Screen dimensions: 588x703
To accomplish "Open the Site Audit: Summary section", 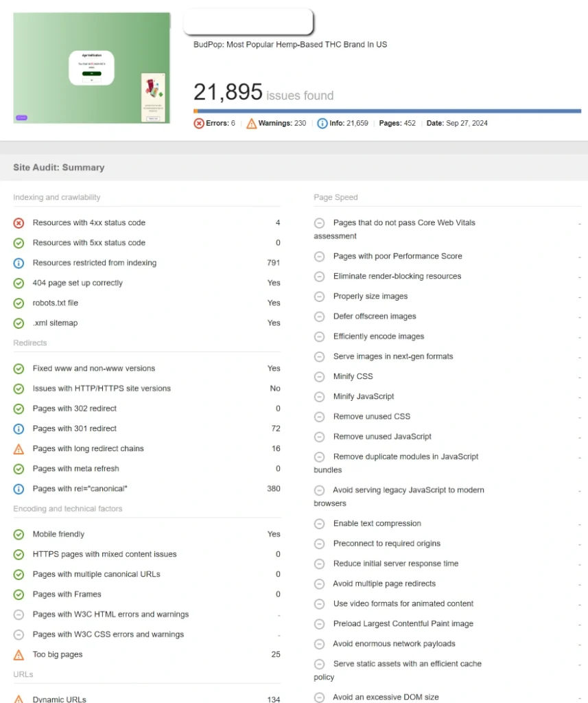I will tap(58, 167).
